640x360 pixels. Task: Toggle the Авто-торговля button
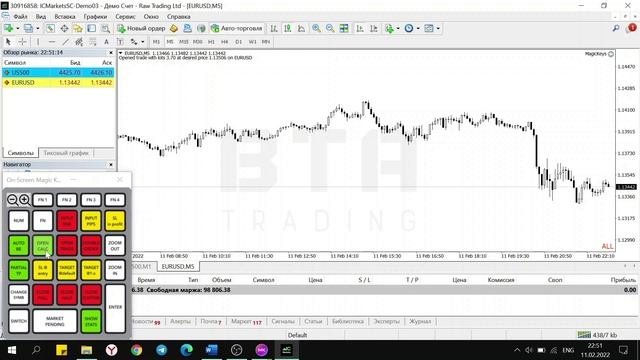click(x=236, y=28)
